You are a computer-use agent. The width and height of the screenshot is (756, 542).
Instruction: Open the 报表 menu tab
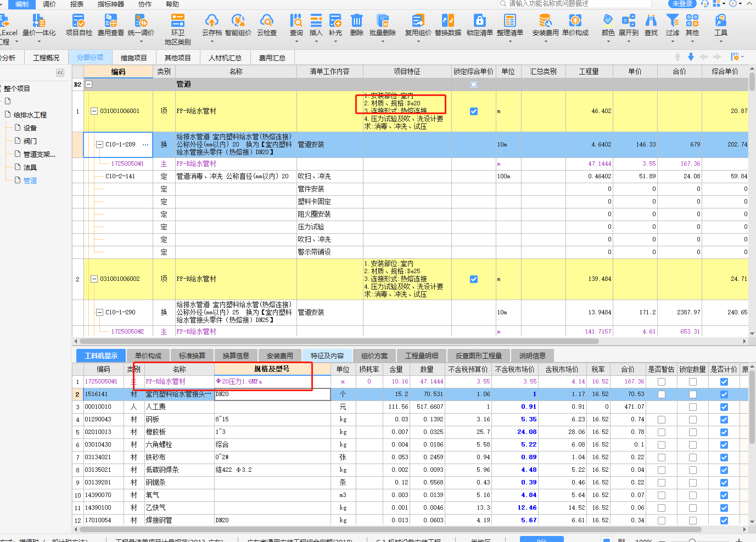tap(77, 4)
